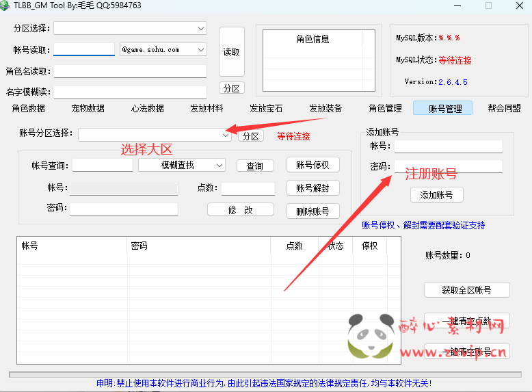The width and height of the screenshot is (532, 392).
Task: Switch to the 角色管理 tab
Action: (386, 108)
